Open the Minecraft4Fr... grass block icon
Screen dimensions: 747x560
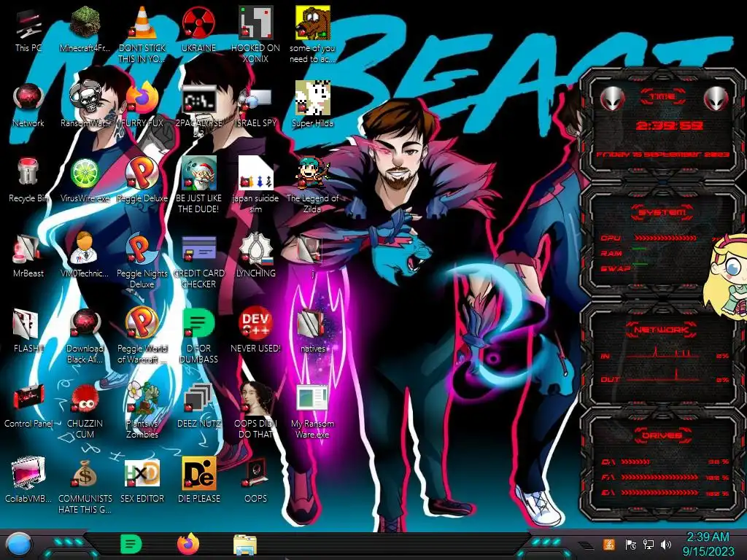pyautogui.click(x=85, y=23)
